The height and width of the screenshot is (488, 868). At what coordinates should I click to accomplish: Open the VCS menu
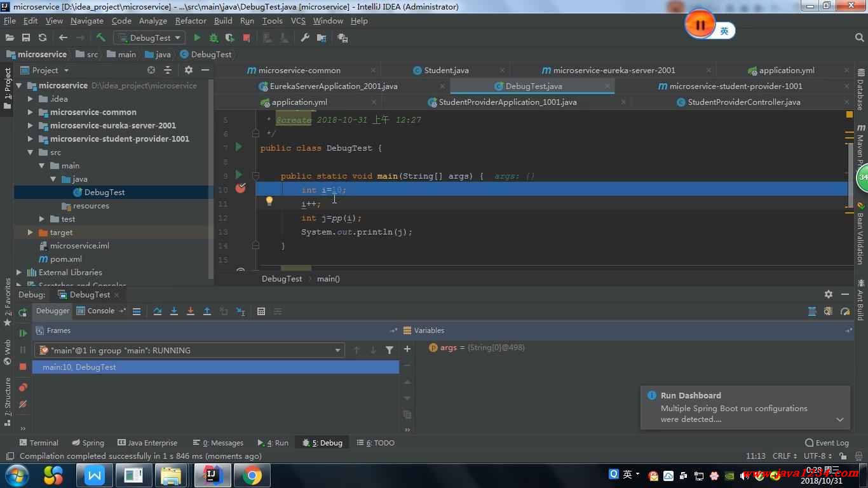[298, 20]
